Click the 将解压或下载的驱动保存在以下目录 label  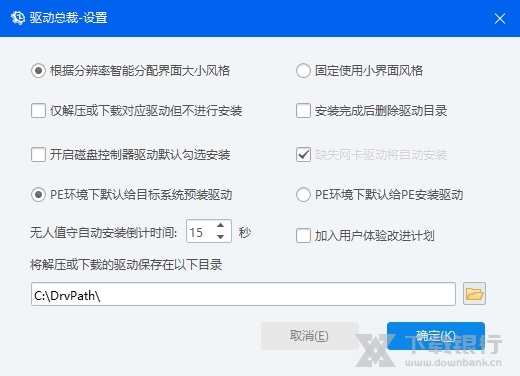click(x=126, y=265)
